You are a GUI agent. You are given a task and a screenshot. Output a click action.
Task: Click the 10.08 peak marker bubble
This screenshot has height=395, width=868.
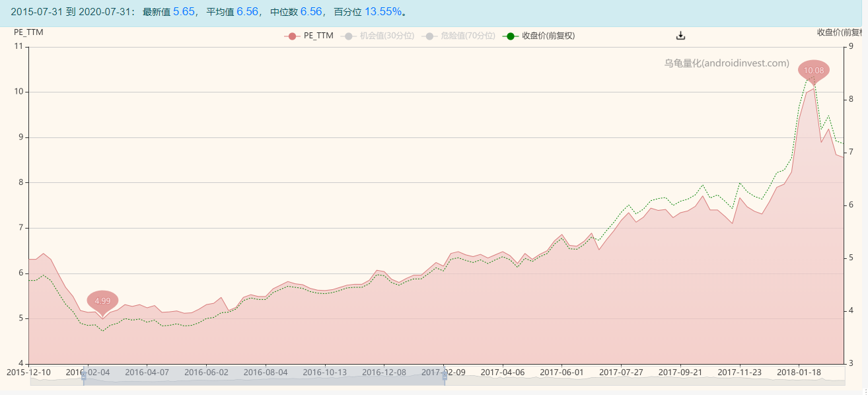(x=813, y=71)
